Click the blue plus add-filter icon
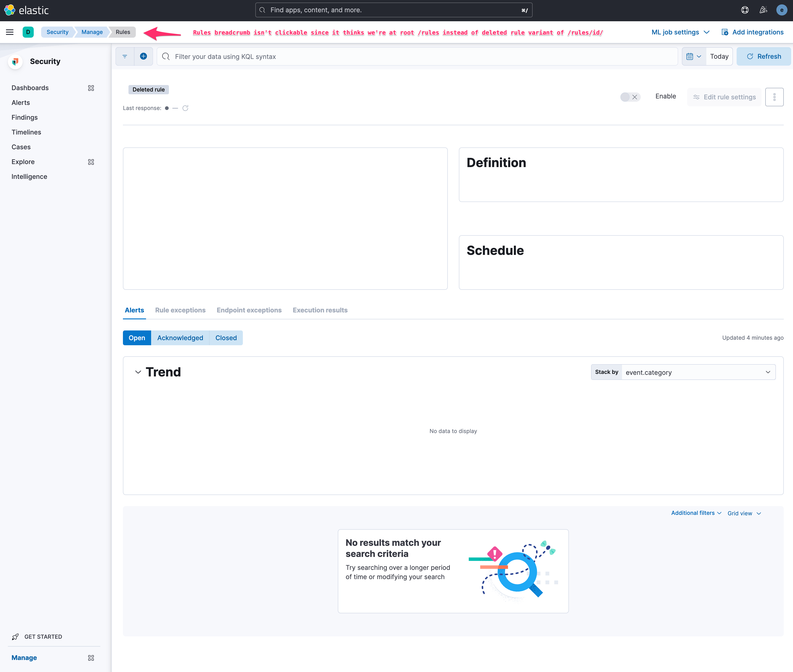 click(143, 56)
